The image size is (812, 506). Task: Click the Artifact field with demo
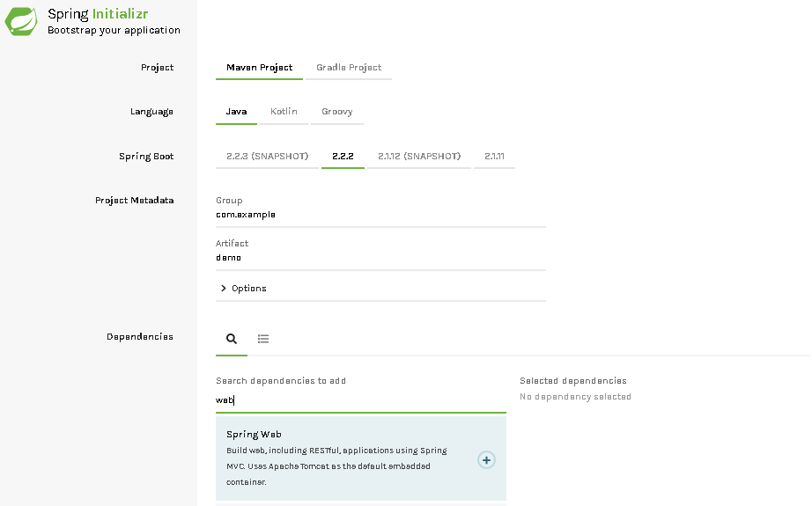point(380,258)
